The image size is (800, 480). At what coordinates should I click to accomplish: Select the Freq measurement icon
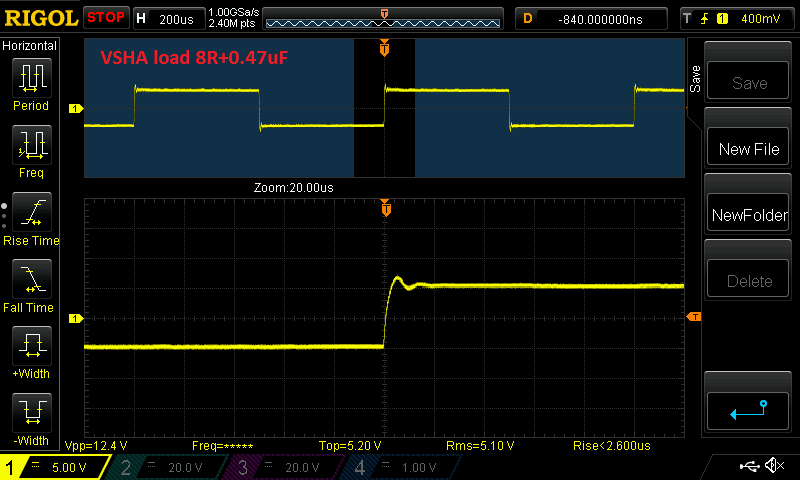[x=32, y=144]
